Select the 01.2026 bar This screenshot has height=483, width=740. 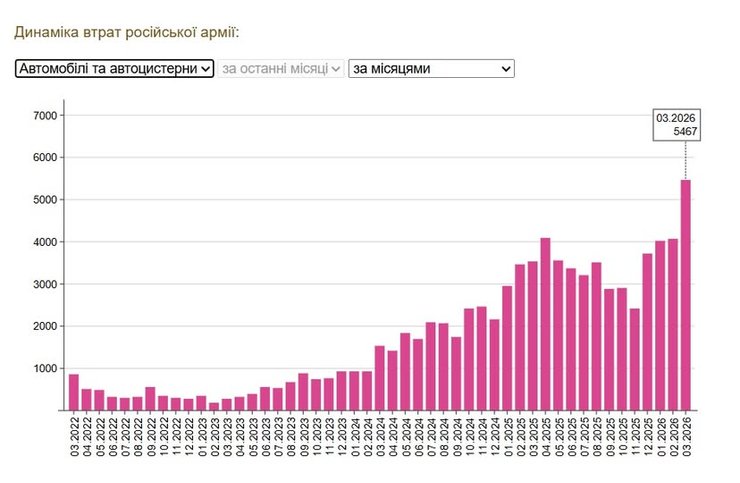click(660, 325)
